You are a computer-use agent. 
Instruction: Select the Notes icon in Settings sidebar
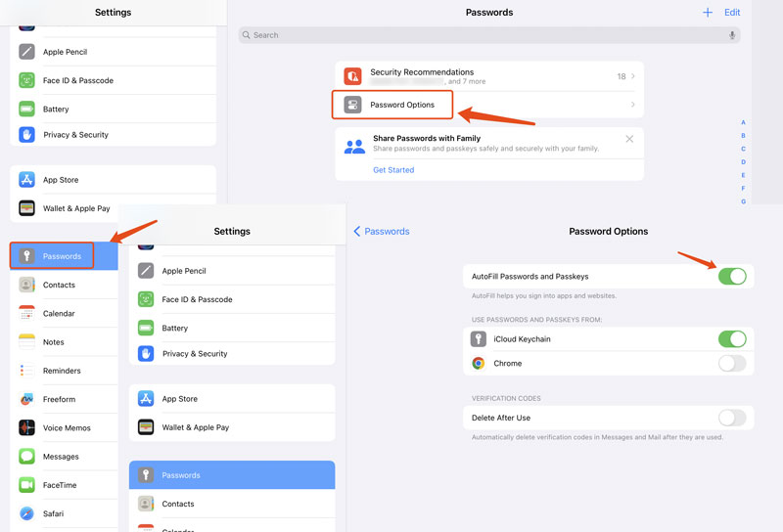(27, 341)
